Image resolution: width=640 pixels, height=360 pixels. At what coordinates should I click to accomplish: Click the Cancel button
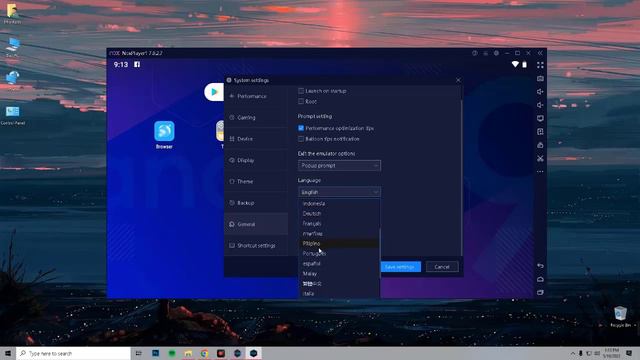(442, 267)
